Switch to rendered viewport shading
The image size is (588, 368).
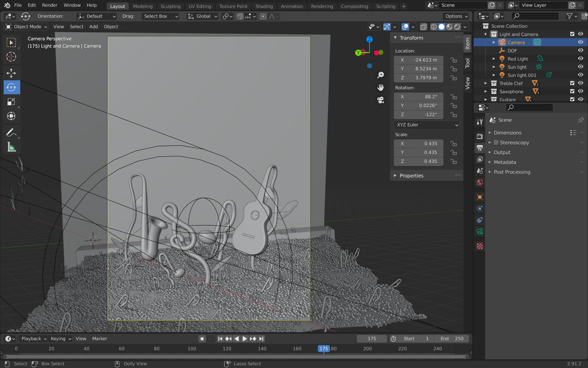coord(457,27)
